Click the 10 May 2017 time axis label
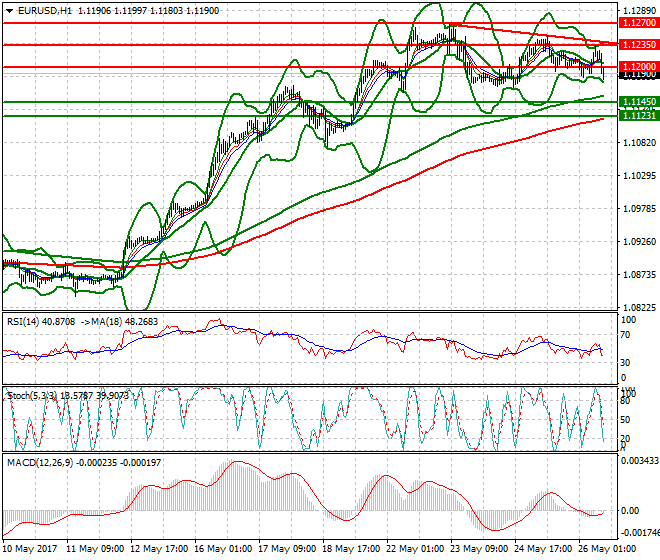The image size is (660, 560). tap(29, 549)
